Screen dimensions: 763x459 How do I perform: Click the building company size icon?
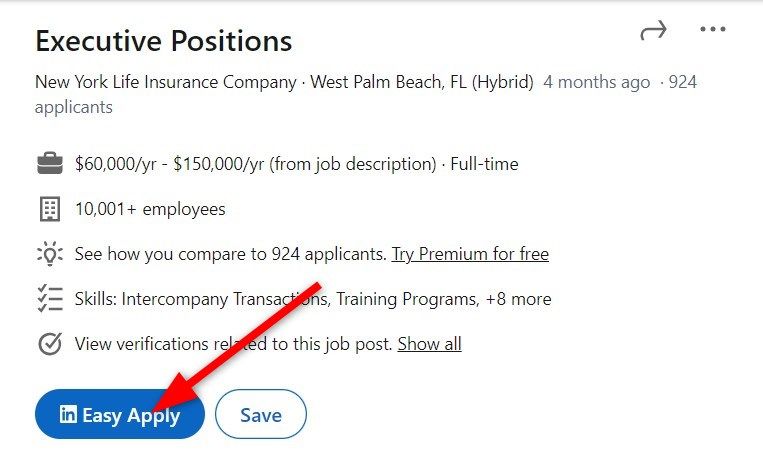[x=50, y=209]
